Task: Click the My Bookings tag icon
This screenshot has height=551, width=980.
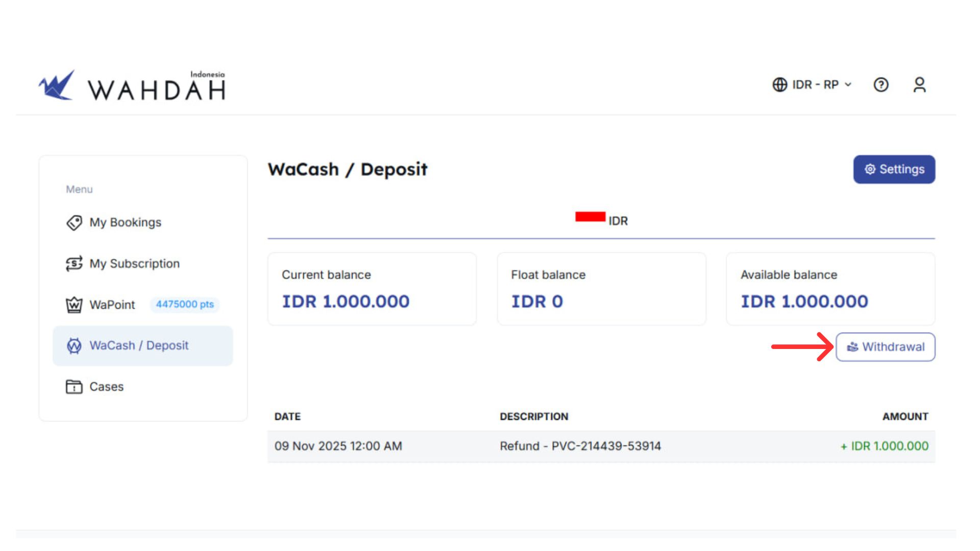Action: (74, 223)
